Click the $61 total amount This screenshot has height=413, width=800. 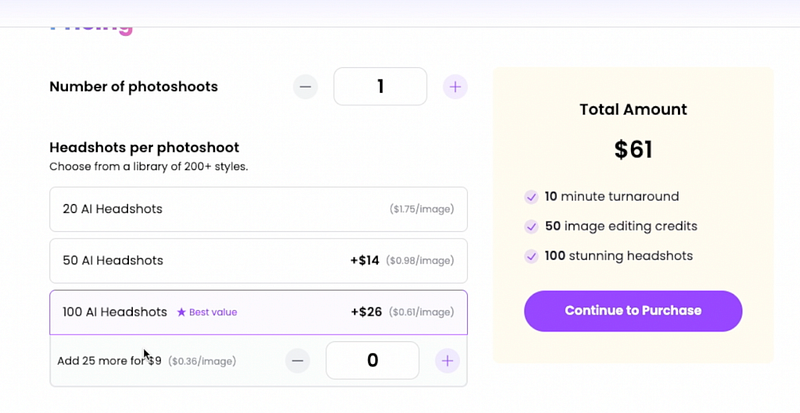click(633, 150)
